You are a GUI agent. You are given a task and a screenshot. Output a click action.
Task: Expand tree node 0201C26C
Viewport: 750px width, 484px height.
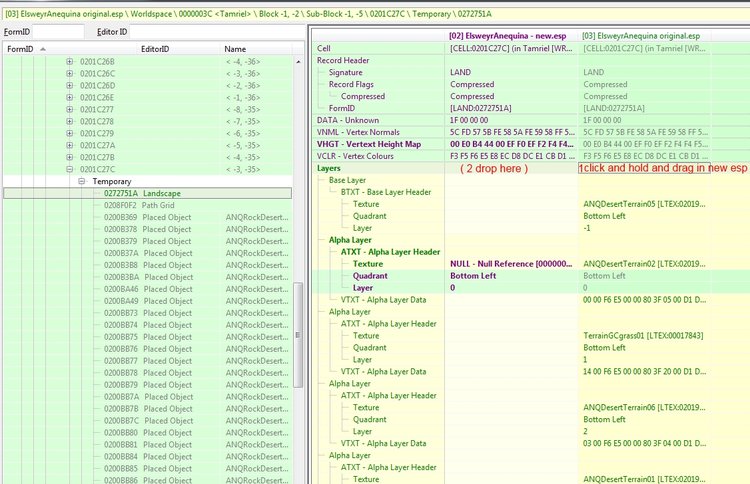coord(69,74)
